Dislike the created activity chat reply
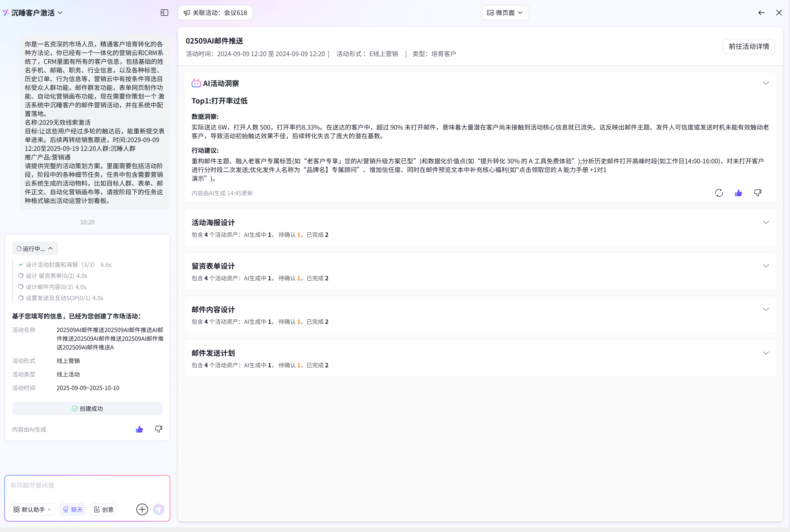This screenshot has height=532, width=790. [159, 429]
